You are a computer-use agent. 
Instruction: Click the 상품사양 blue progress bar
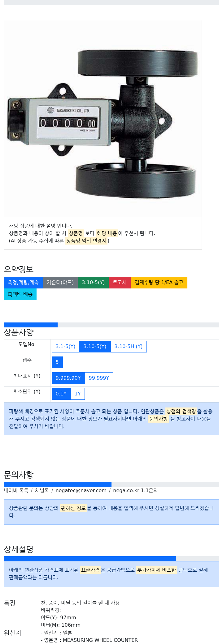pos(31,325)
